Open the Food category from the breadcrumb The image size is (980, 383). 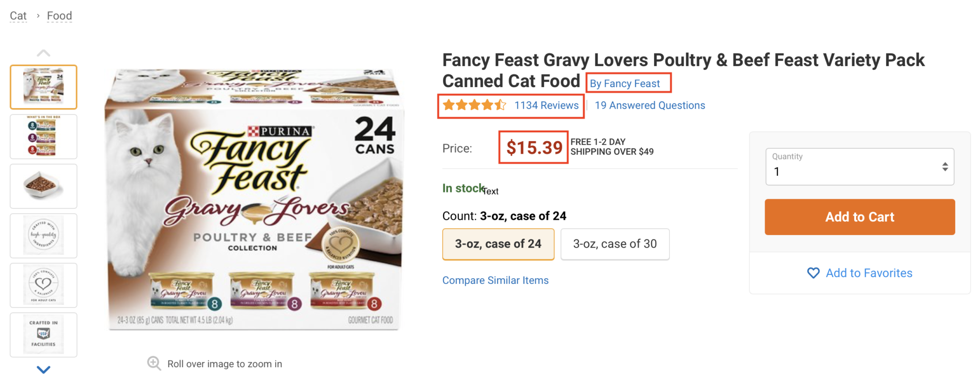tap(59, 15)
